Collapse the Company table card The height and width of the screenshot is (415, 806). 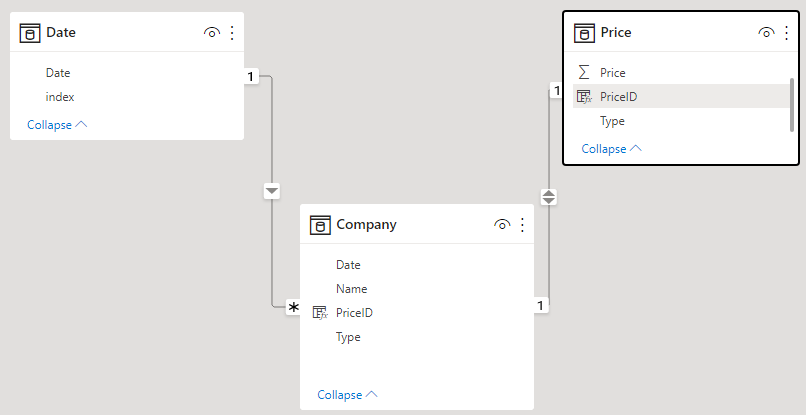point(347,395)
